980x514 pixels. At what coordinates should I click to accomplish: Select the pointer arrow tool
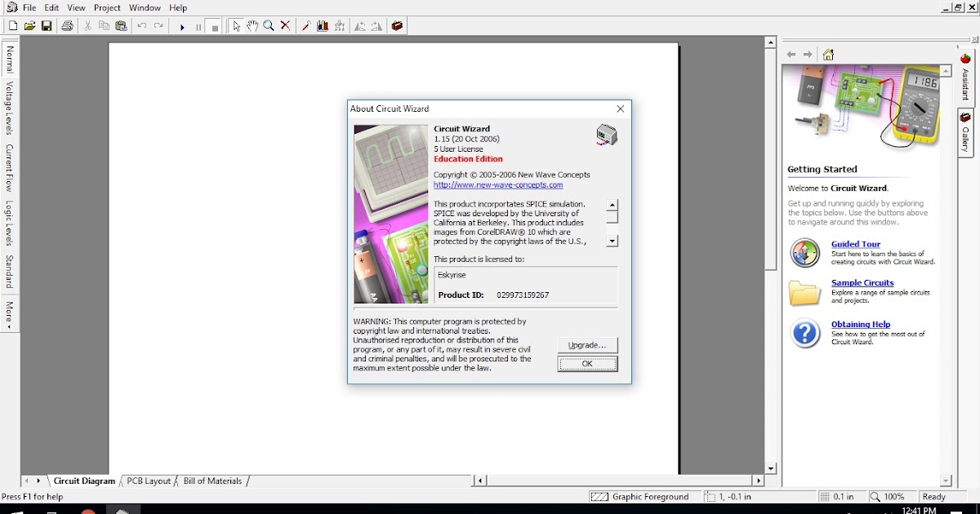(236, 26)
